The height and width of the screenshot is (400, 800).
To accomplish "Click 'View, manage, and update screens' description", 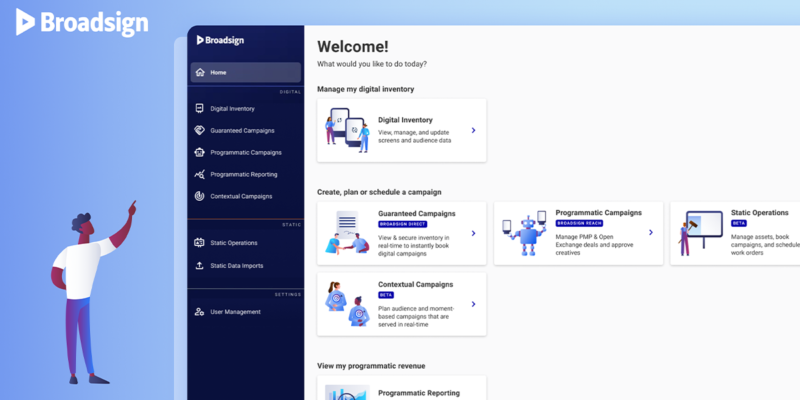I will click(414, 136).
